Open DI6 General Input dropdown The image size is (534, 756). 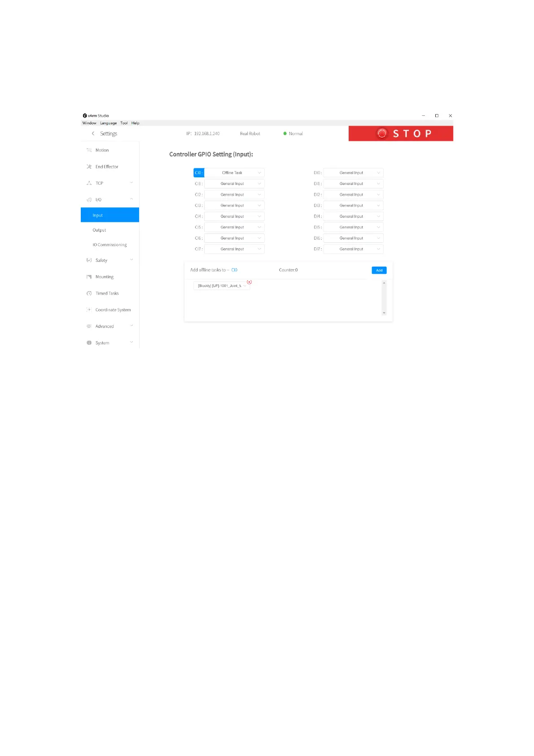point(354,238)
